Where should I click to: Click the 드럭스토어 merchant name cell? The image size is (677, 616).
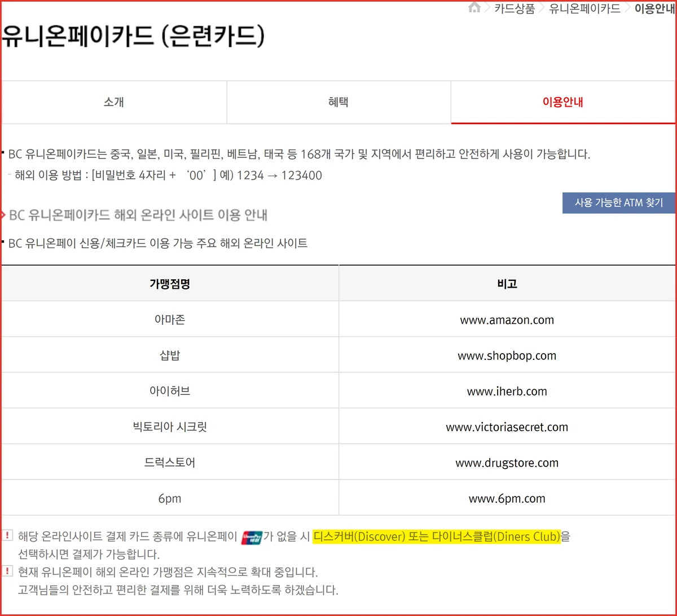click(170, 463)
